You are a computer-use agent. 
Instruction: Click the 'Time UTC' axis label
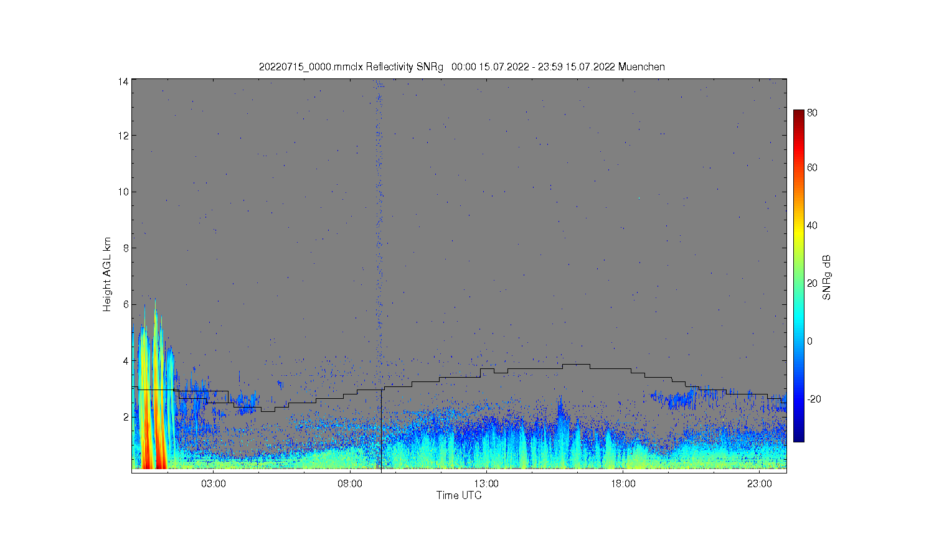(459, 495)
